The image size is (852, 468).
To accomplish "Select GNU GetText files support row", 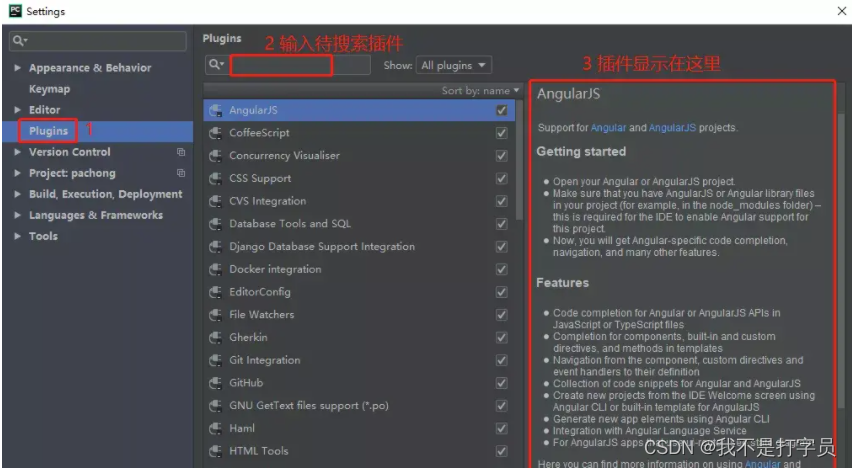I will click(359, 406).
